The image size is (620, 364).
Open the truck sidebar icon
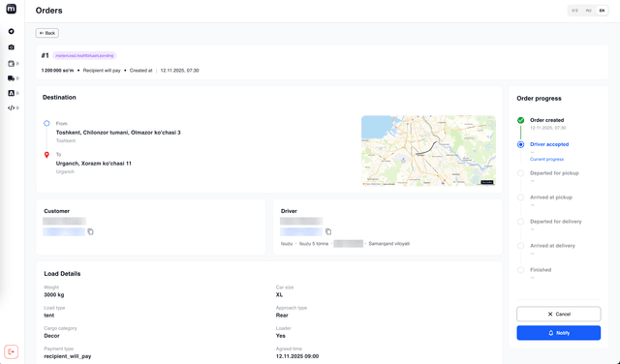point(11,78)
